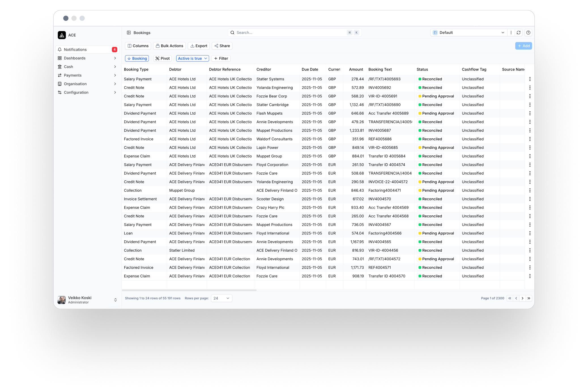Image resolution: width=588 pixels, height=389 pixels.
Task: Open the help question-mark icon
Action: [528, 33]
